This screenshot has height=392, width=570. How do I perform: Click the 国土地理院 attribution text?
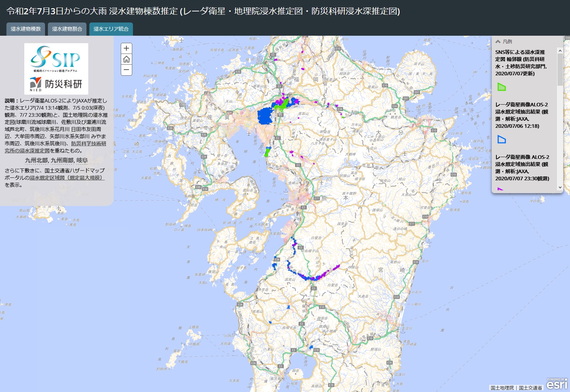[502, 388]
